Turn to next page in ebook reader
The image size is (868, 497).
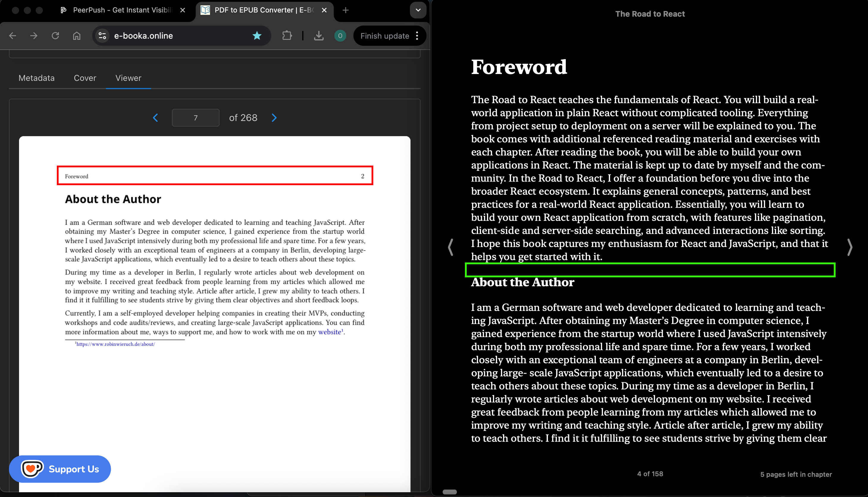point(850,247)
